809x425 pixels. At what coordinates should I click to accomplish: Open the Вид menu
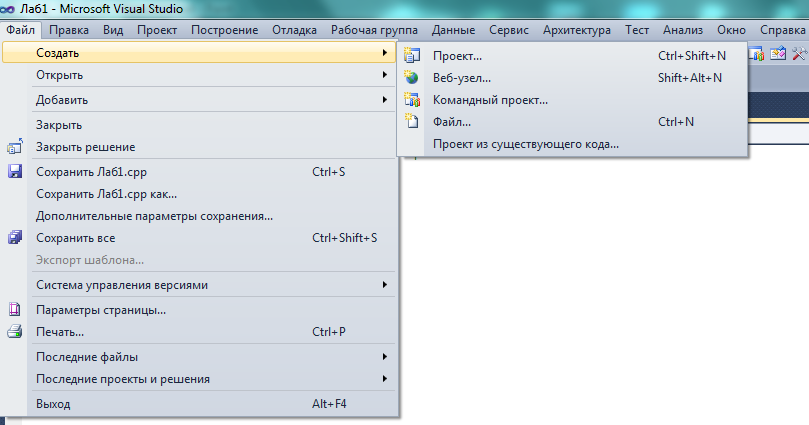tap(113, 30)
